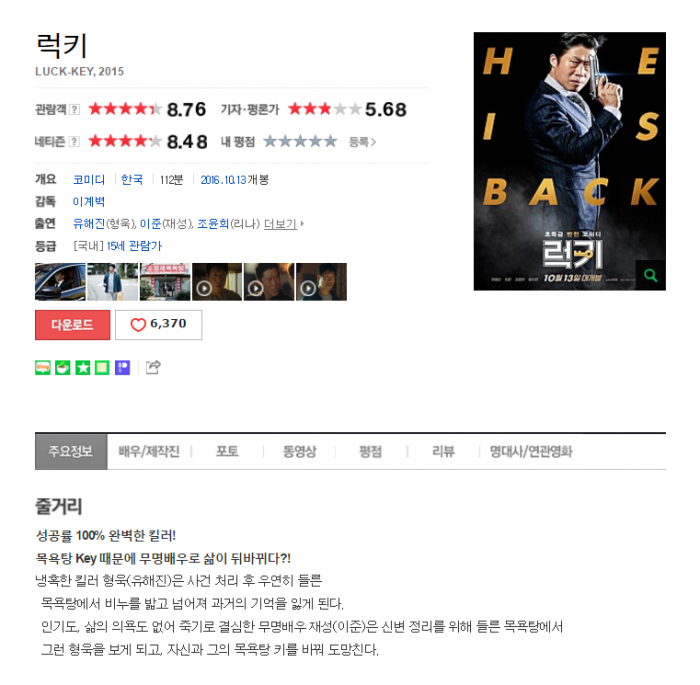Image resolution: width=700 pixels, height=685 pixels.
Task: Open the 등록 rating registration arrow
Action: [362, 142]
